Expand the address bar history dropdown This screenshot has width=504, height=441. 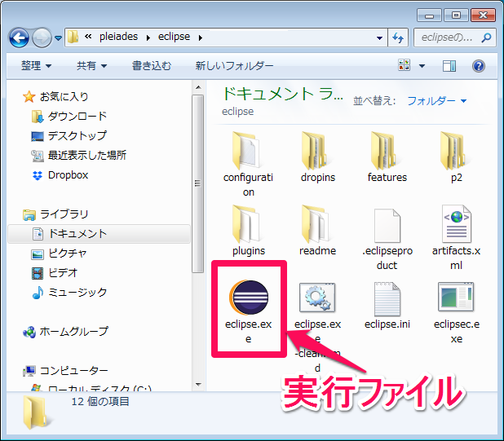(x=379, y=37)
